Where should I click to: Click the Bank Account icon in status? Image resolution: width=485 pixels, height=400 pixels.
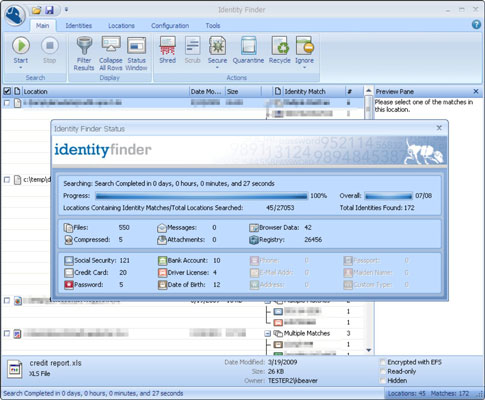tap(162, 261)
